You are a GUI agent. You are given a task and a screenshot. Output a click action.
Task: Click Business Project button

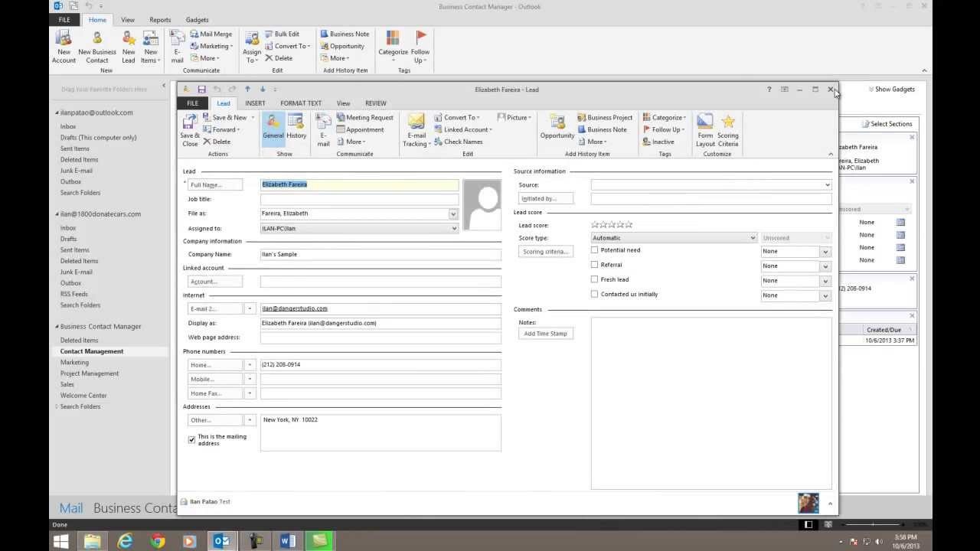pyautogui.click(x=605, y=117)
